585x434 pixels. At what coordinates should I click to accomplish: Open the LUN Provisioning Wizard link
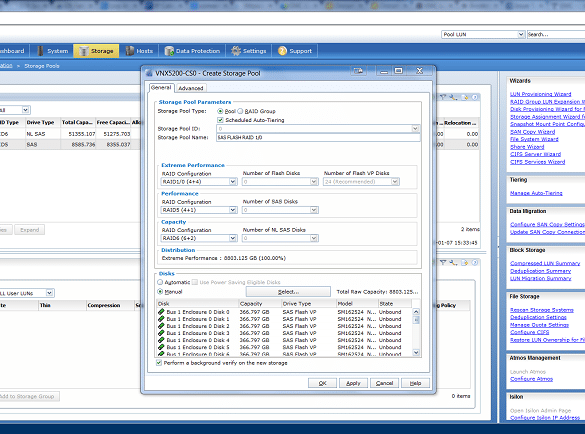[540, 94]
